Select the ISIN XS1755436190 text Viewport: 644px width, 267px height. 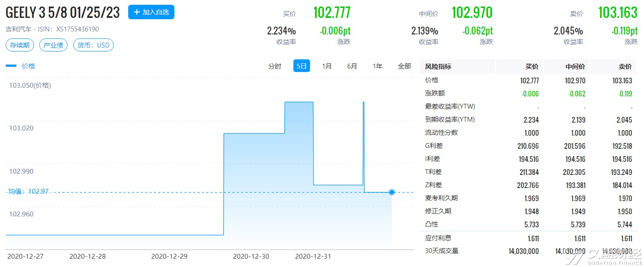click(x=78, y=29)
